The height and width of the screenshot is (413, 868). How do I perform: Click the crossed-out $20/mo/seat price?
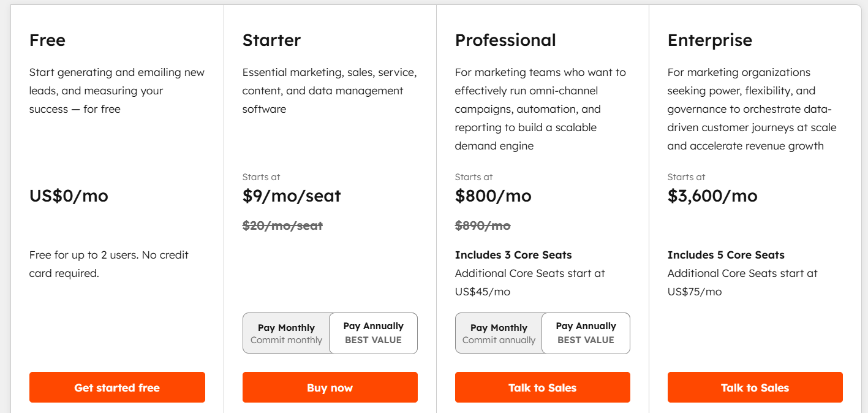[282, 225]
